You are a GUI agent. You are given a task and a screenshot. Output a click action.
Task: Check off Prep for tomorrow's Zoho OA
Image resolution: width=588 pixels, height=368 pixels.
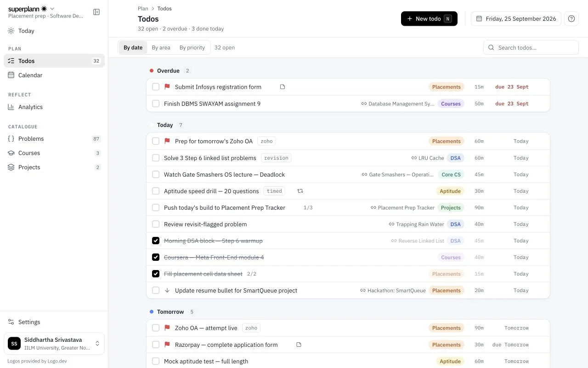[156, 141]
